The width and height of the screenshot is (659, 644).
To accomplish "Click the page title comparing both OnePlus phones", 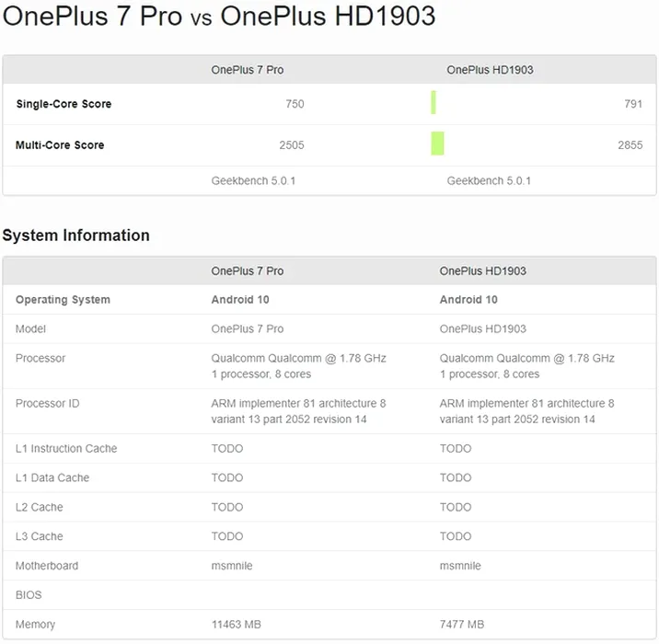I will 220,17.
